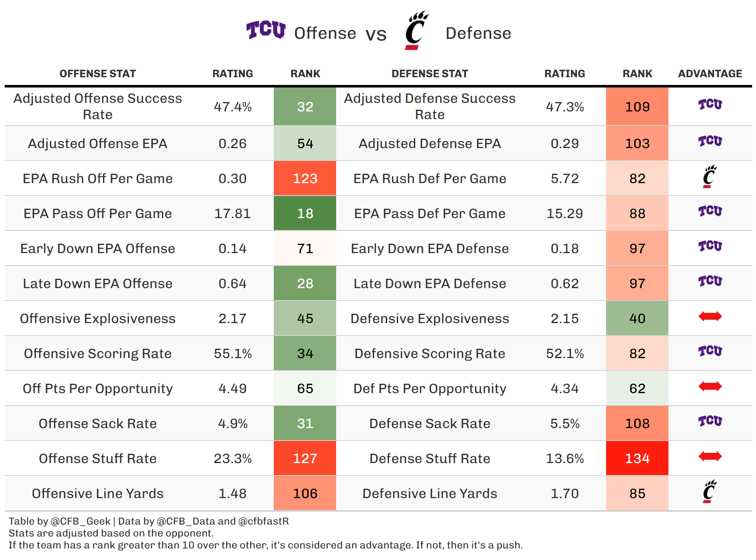Click the push arrow for Pts Per Opportunity
Viewport: 756px width, 560px height.
[x=710, y=386]
